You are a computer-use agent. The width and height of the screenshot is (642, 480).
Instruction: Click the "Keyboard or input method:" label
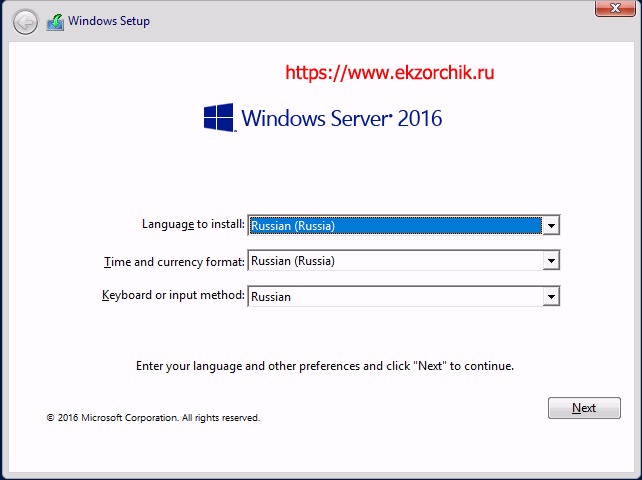click(173, 295)
